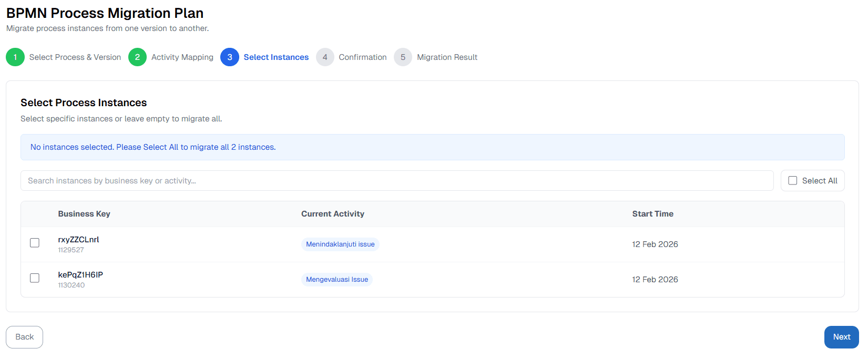The image size is (868, 359).
Task: Click the No instances selected info banner
Action: tap(433, 147)
